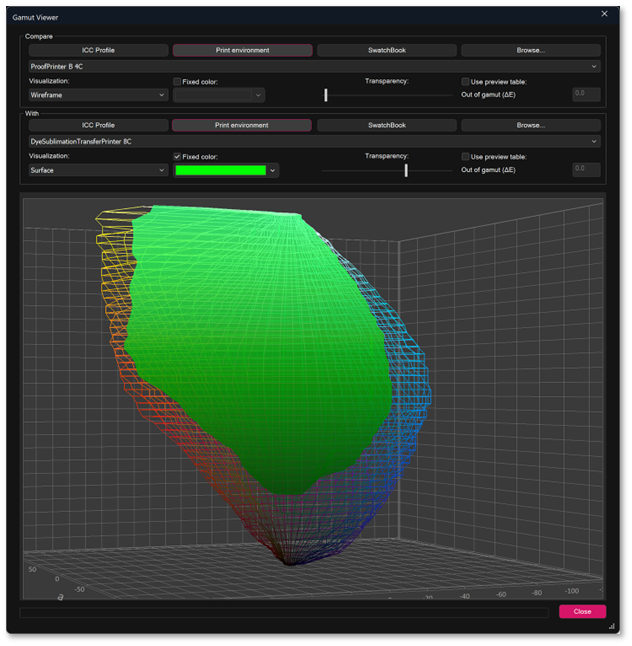Image resolution: width=632 pixels, height=646 pixels.
Task: Select ICC Profile in the Compare section
Action: [98, 50]
